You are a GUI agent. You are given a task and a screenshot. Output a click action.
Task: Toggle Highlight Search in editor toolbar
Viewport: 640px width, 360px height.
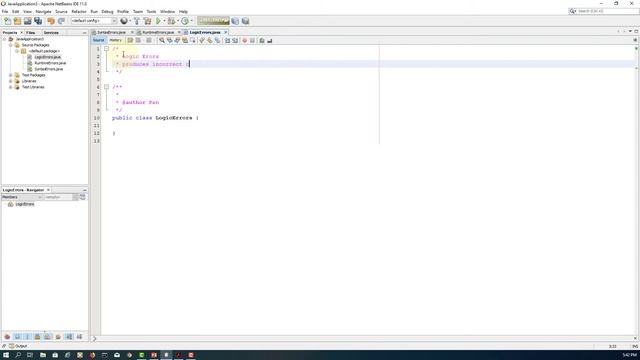click(x=185, y=40)
